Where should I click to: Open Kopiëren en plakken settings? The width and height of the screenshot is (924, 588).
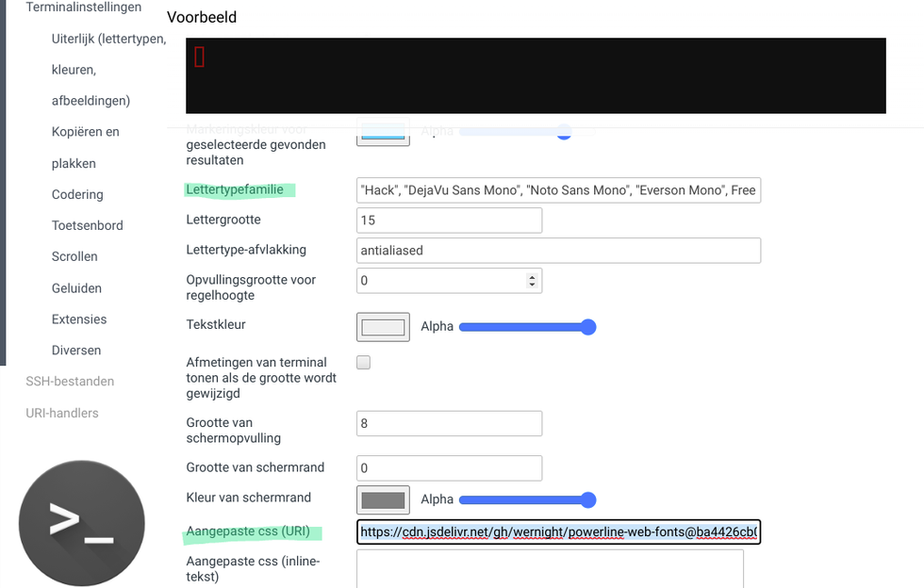pyautogui.click(x=86, y=147)
